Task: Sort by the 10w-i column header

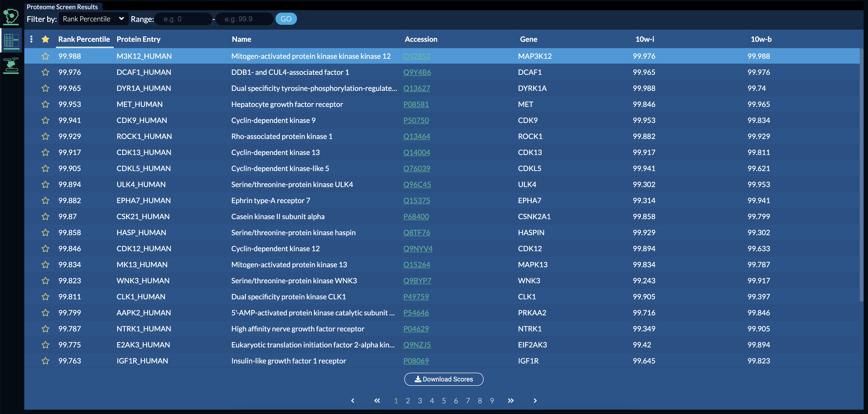Action: tap(644, 39)
